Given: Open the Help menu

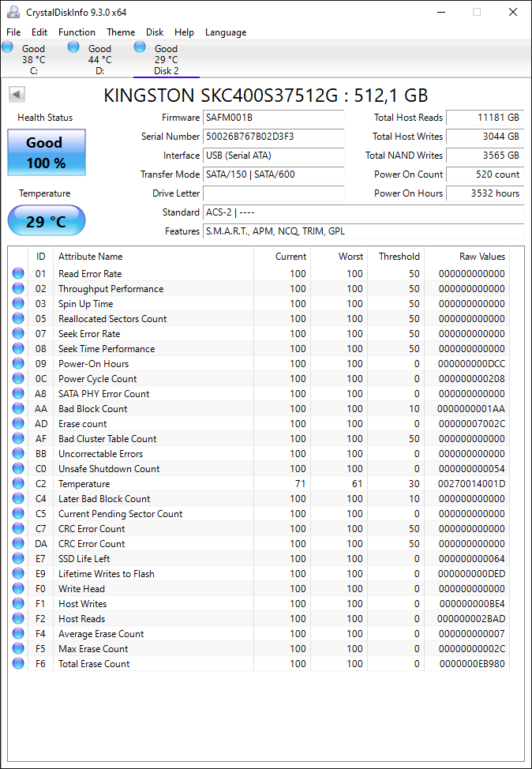Looking at the screenshot, I should tap(185, 32).
